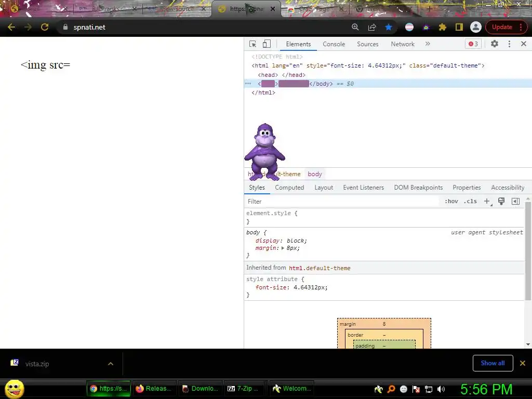Switch to the Welcom... taskbar button
The height and width of the screenshot is (399, 532).
click(292, 389)
